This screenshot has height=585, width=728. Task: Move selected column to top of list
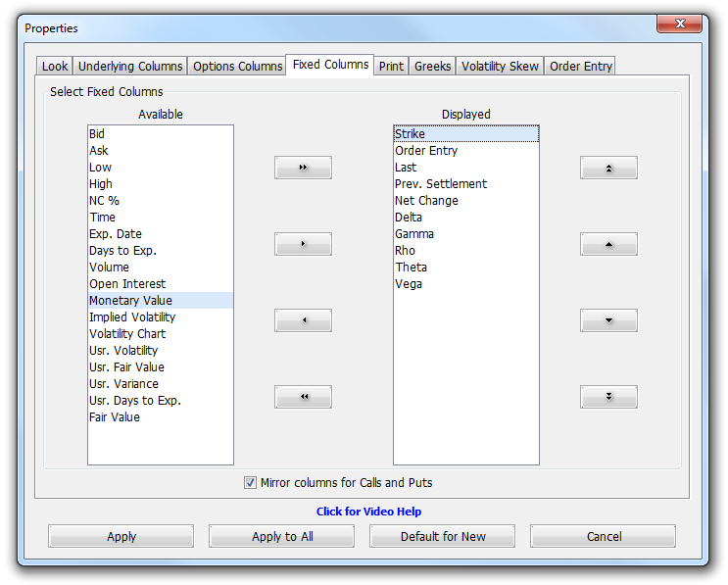pyautogui.click(x=608, y=168)
